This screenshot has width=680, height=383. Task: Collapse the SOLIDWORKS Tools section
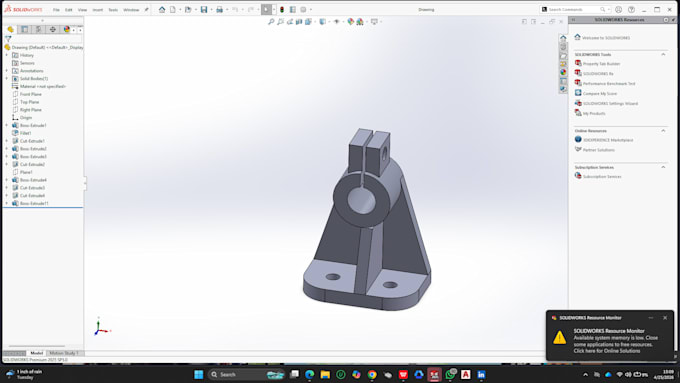coord(663,55)
